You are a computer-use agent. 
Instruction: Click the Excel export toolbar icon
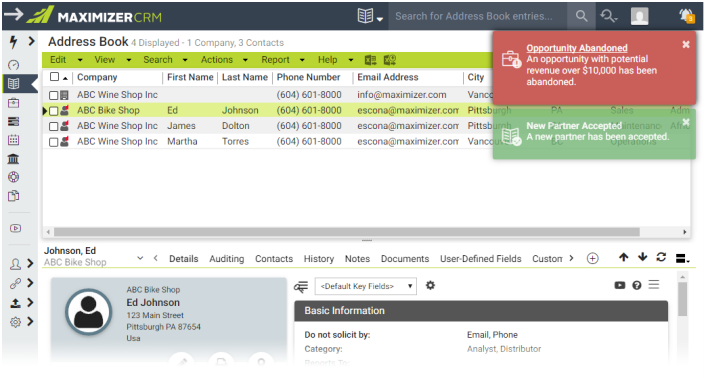[x=371, y=60]
